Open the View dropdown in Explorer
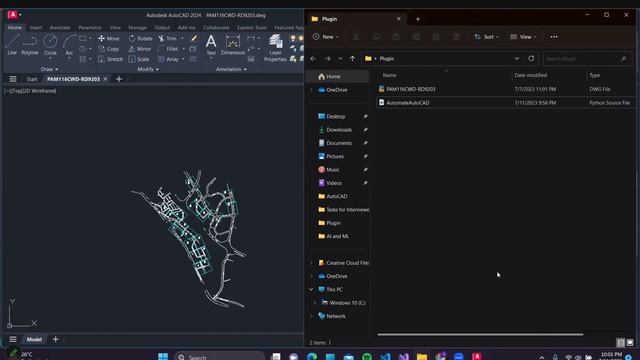The height and width of the screenshot is (360, 640). [x=523, y=37]
